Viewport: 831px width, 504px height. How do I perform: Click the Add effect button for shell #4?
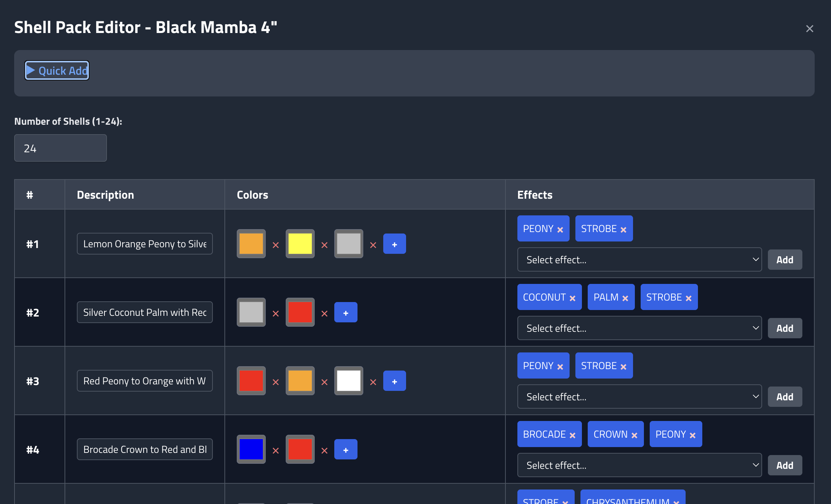pyautogui.click(x=785, y=465)
